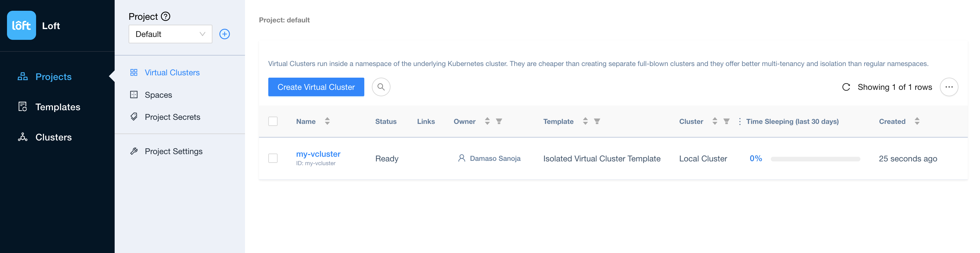Filter the Owner column
The width and height of the screenshot is (980, 253).
[x=499, y=121]
